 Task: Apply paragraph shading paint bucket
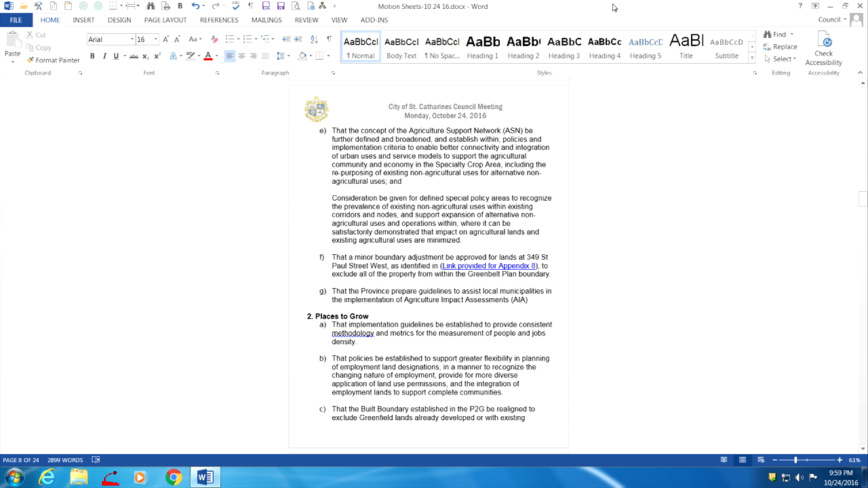pos(302,56)
